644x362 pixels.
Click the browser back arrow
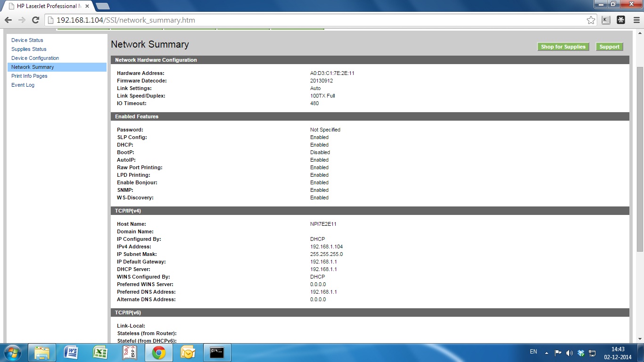tap(8, 20)
